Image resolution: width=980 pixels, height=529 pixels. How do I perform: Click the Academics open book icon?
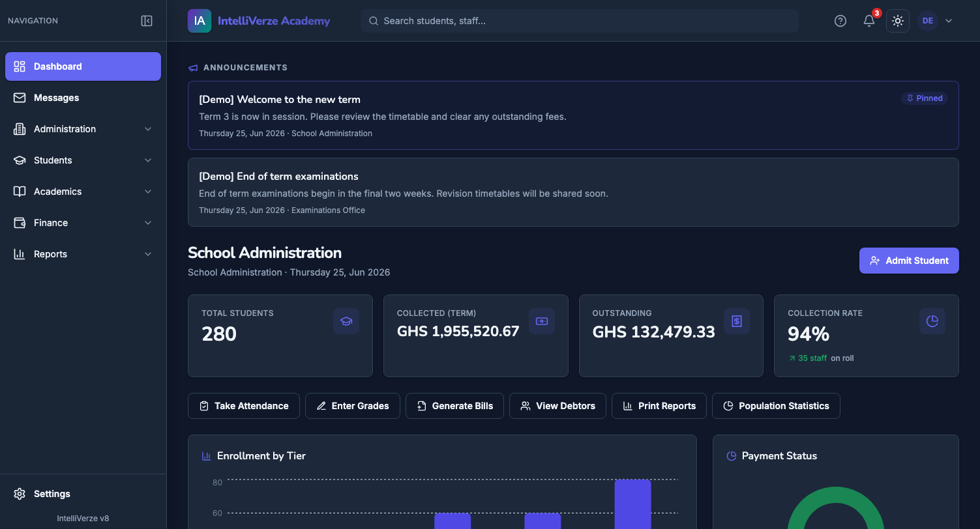click(x=20, y=192)
